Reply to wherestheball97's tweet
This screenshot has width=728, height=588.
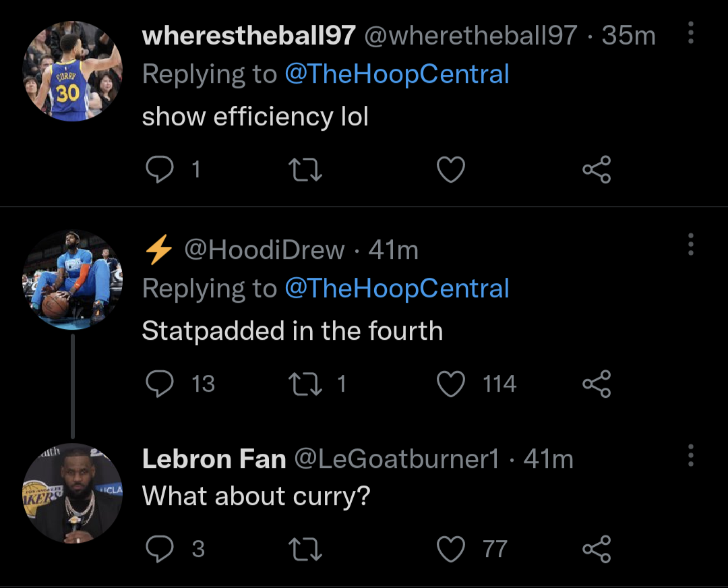pos(159,169)
